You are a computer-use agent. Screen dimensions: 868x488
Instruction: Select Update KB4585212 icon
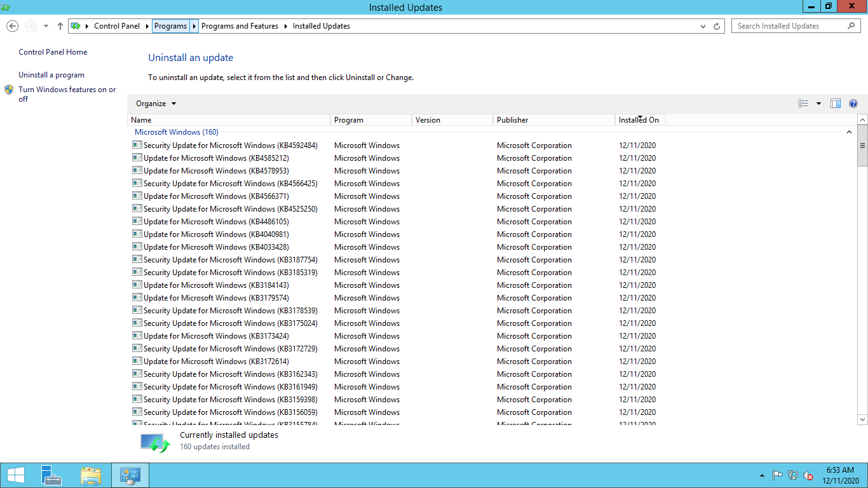pos(137,158)
